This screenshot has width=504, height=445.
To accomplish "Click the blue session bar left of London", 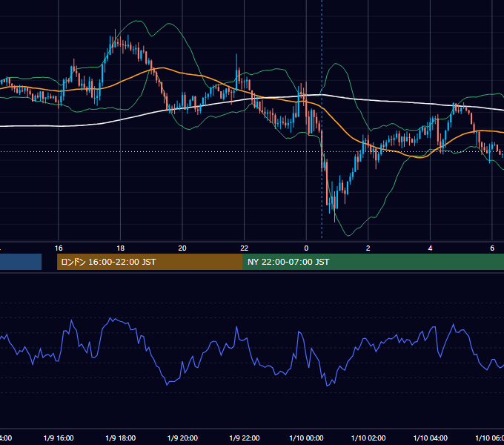I will pos(21,262).
